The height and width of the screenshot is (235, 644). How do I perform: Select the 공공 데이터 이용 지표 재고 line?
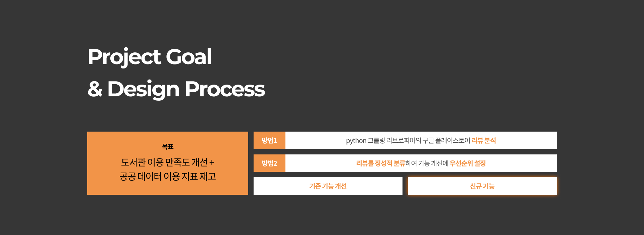(x=167, y=177)
